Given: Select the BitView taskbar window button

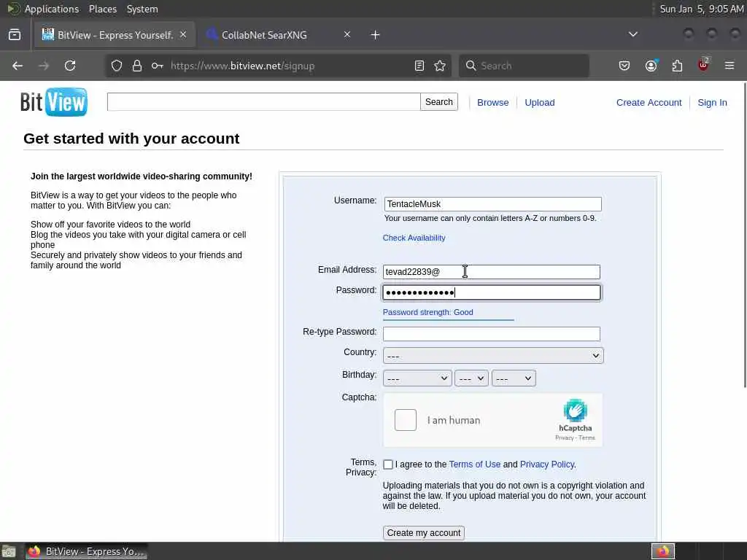Looking at the screenshot, I should (x=86, y=551).
